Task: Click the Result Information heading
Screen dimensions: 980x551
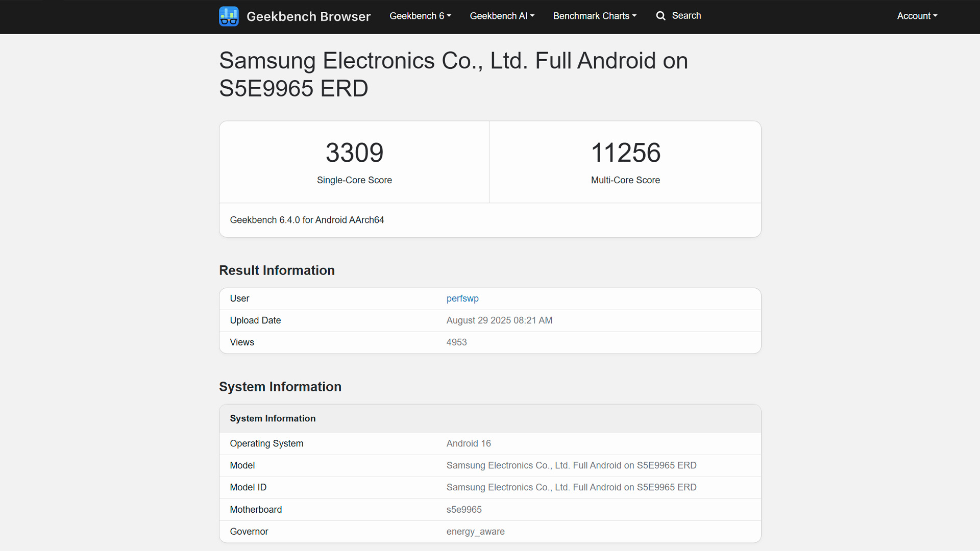Action: coord(277,270)
